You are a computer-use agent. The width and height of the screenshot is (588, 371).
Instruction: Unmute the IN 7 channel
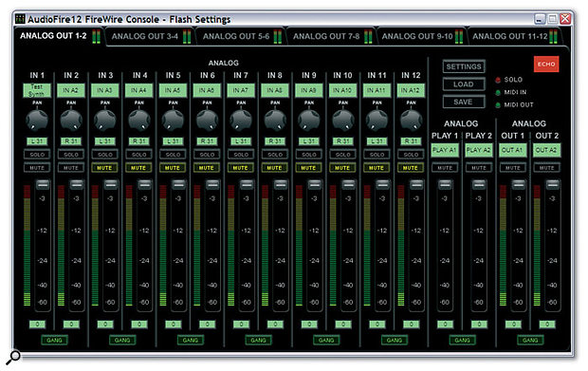click(240, 168)
